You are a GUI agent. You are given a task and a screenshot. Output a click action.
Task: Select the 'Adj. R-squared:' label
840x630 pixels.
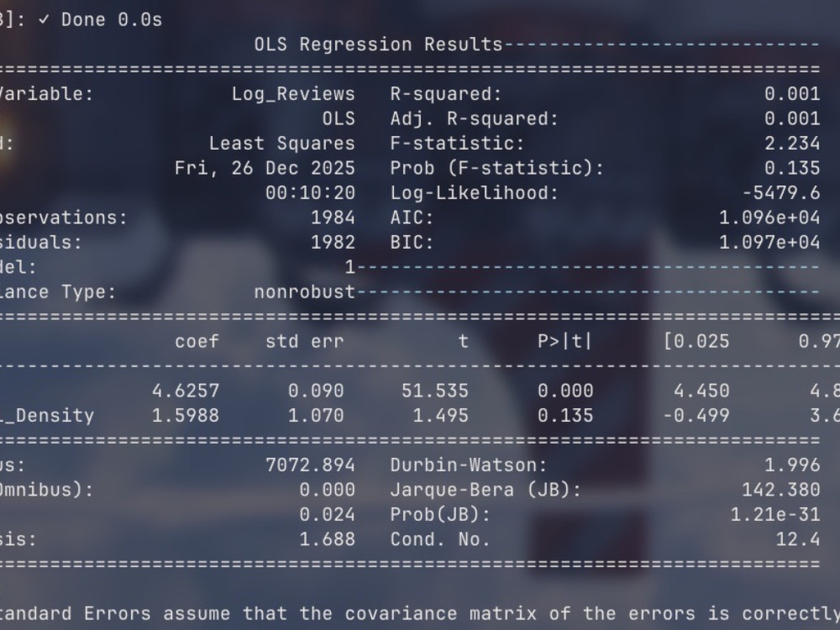474,119
